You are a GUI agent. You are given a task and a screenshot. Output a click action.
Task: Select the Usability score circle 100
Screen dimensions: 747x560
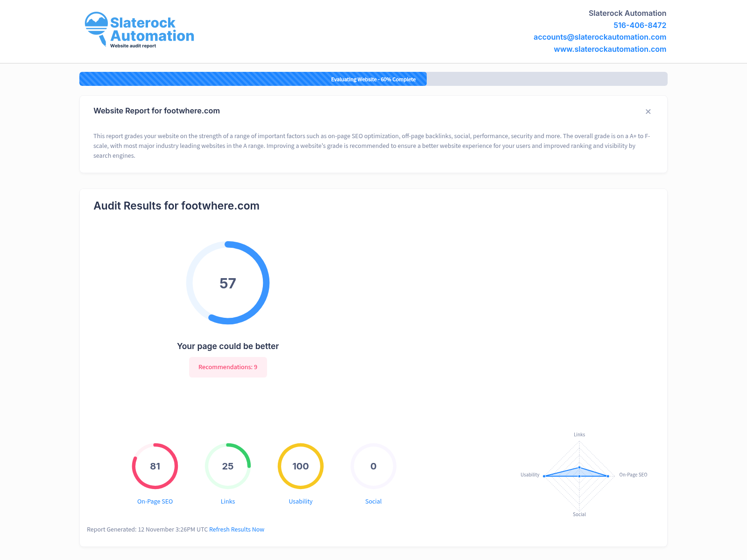[x=301, y=466]
